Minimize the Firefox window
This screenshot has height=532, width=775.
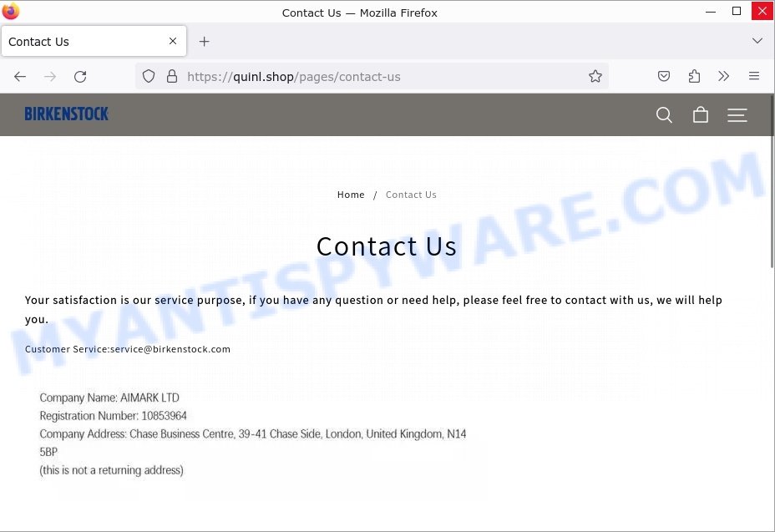point(711,12)
